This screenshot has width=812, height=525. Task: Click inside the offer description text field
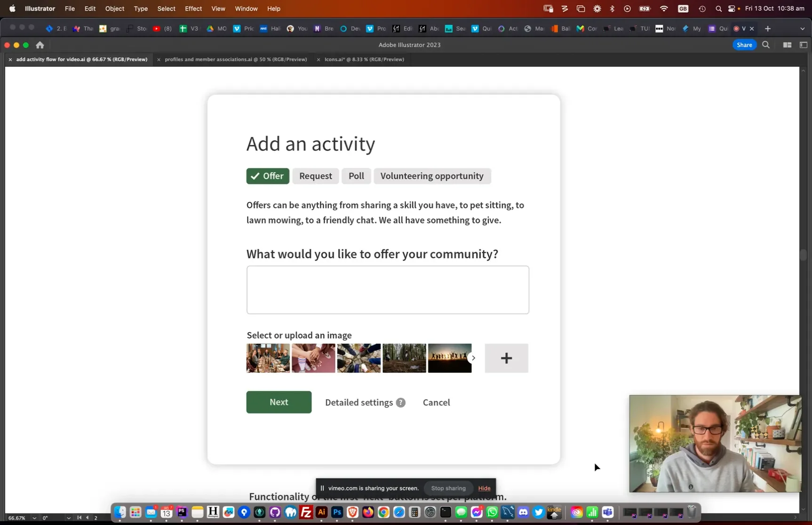point(387,290)
